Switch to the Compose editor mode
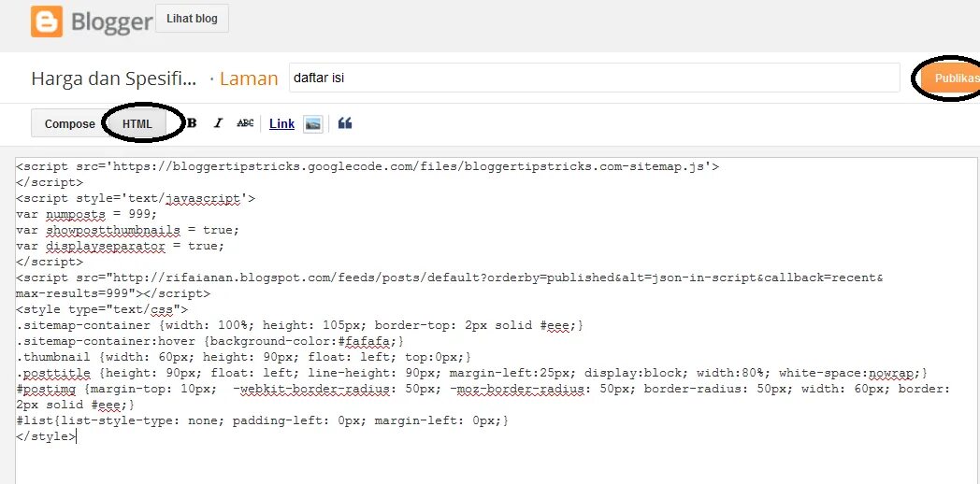 69,123
